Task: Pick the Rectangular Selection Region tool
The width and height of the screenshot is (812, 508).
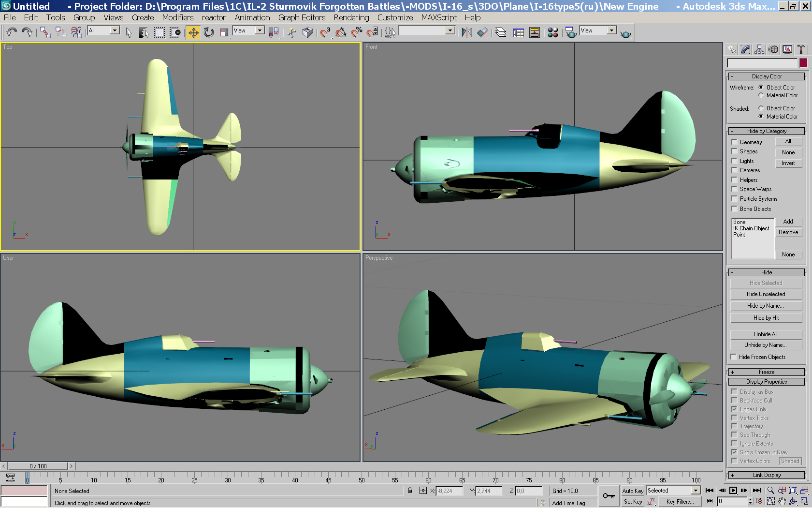Action: point(159,32)
